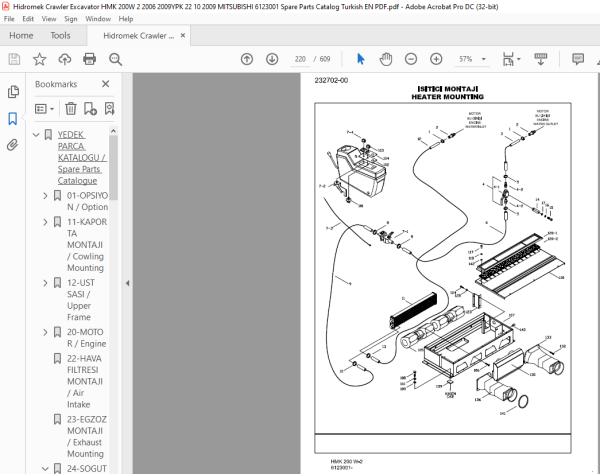Viewport: 600px width, 474px height.
Task: Open the Edit menu
Action: click(x=28, y=19)
